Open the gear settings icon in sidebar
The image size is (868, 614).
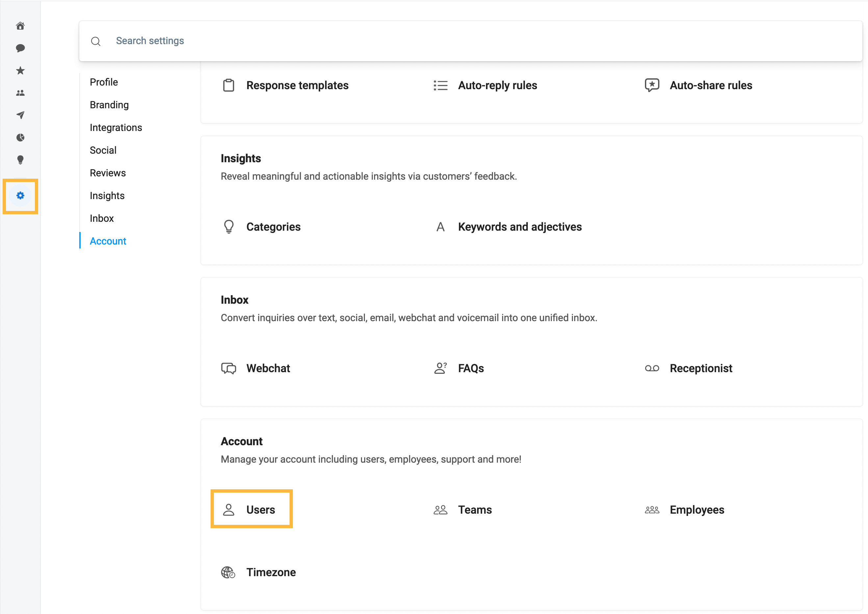click(20, 195)
